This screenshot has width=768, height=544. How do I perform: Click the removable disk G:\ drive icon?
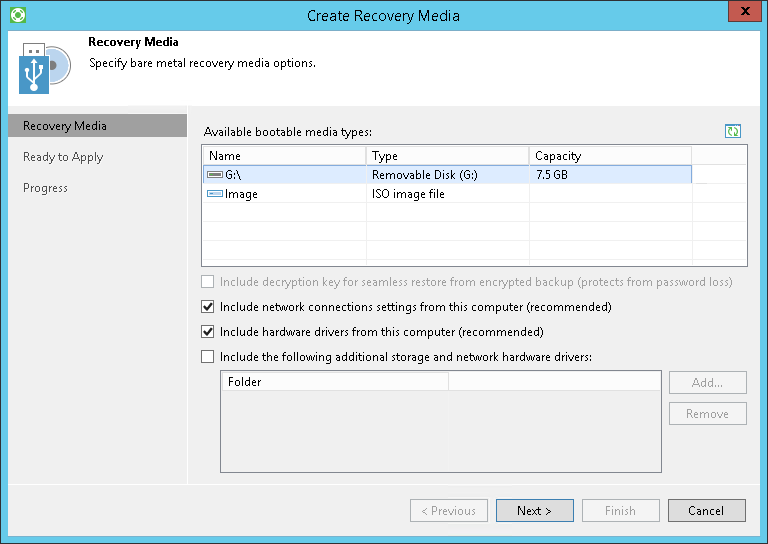click(215, 175)
